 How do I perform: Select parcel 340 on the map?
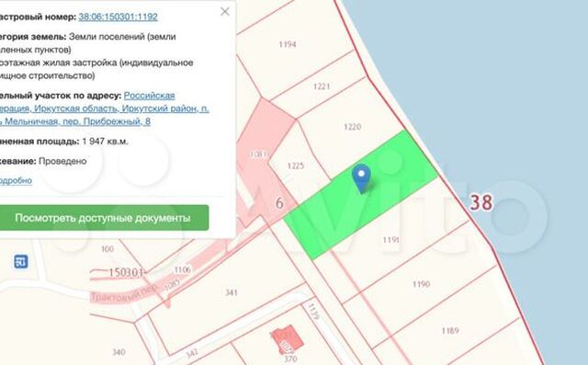119,352
